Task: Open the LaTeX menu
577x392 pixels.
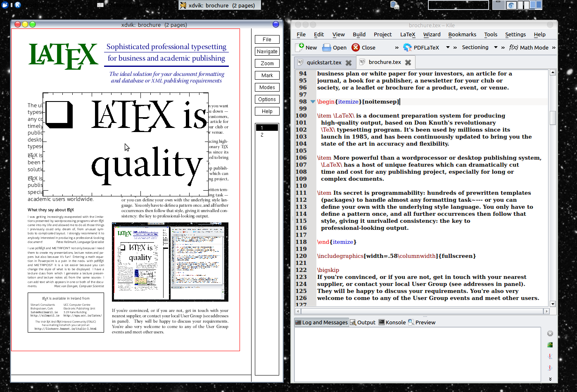Action: [407, 35]
